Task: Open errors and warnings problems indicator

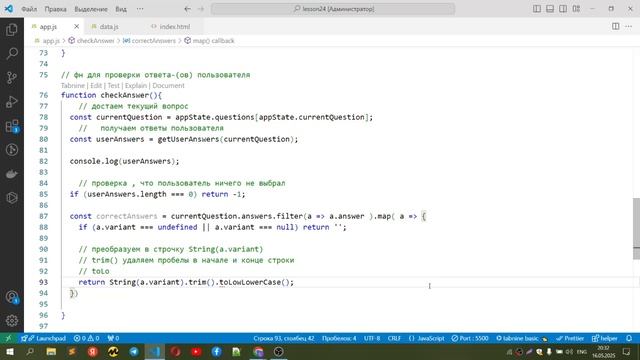Action: click(87, 338)
